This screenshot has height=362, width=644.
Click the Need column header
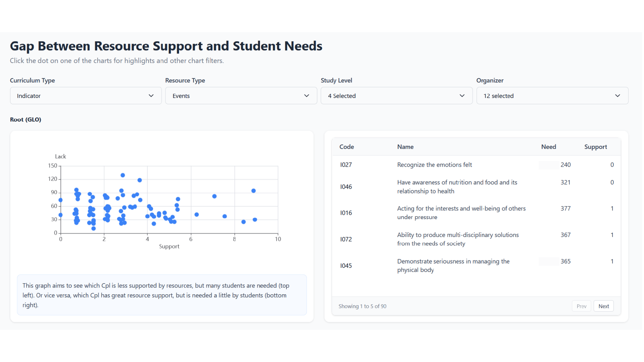[x=548, y=147]
